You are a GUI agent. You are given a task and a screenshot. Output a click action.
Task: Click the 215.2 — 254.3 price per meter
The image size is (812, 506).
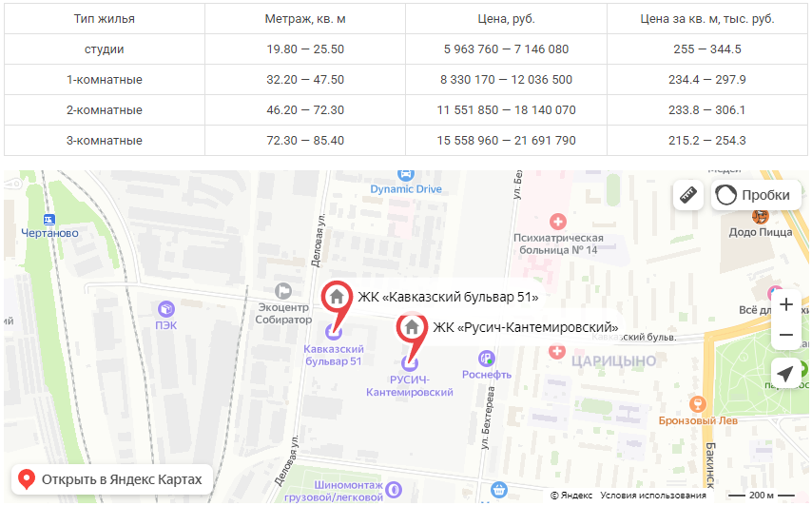(x=706, y=141)
